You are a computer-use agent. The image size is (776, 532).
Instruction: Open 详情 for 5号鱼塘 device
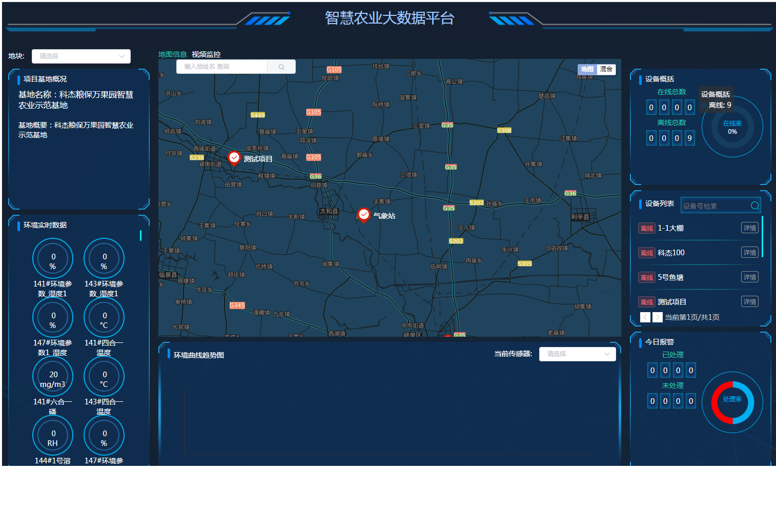(749, 277)
